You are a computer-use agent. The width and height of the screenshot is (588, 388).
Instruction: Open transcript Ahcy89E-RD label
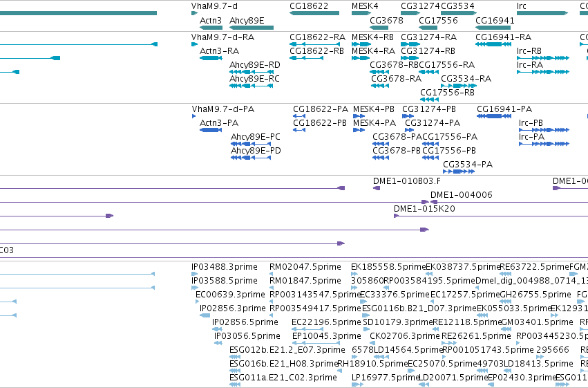point(255,64)
